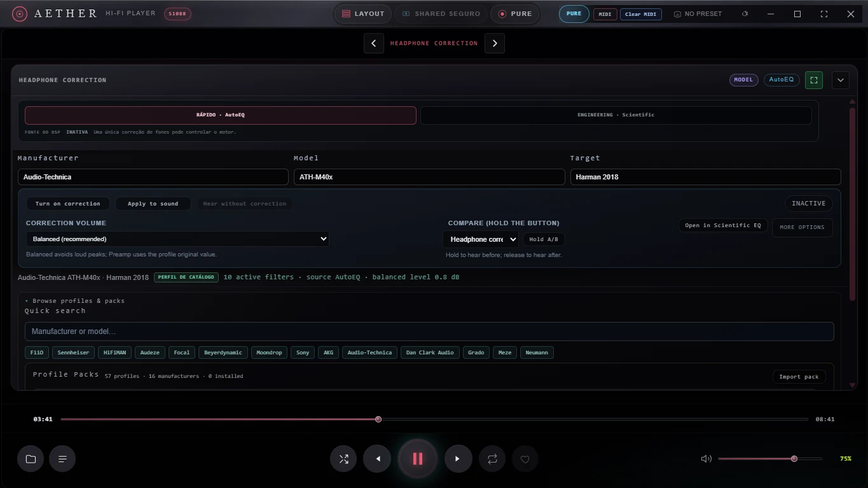Screen dimensions: 868x488
Task: Open the Layout menu
Action: coord(363,14)
